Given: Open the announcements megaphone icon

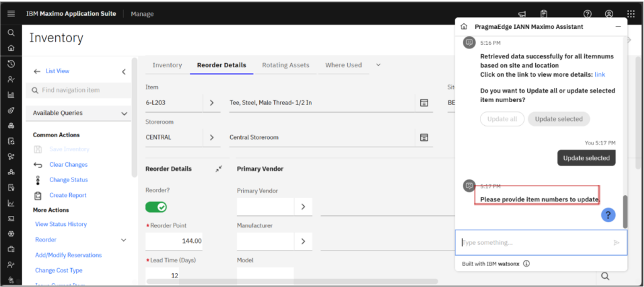Looking at the screenshot, I should pyautogui.click(x=522, y=14).
